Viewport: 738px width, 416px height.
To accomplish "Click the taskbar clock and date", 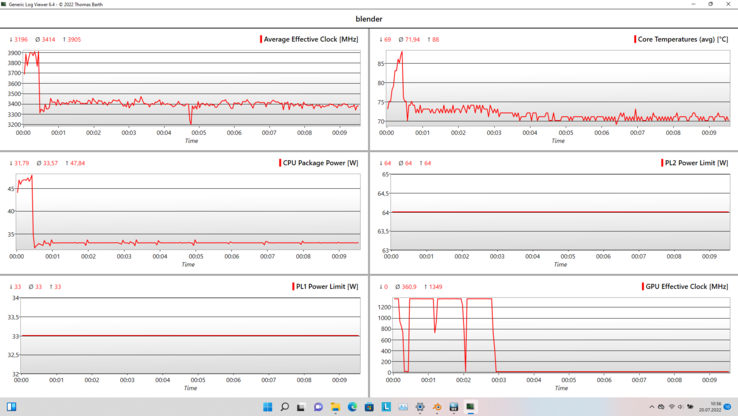I will click(709, 407).
